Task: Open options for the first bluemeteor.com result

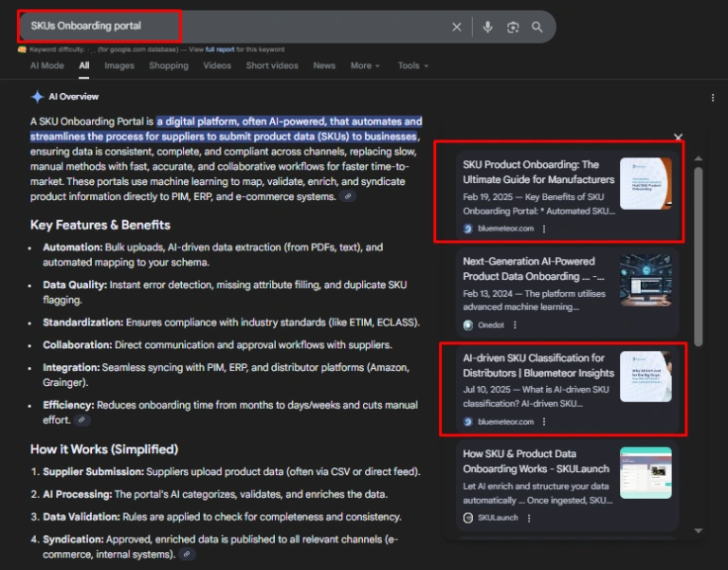Action: tap(544, 229)
